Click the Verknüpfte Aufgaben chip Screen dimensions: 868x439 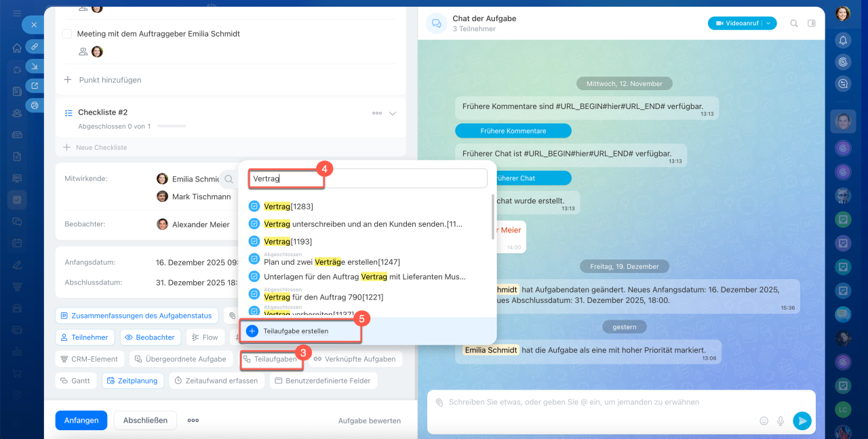355,359
